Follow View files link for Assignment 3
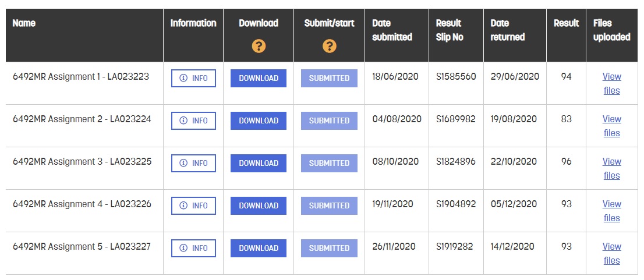 [x=611, y=168]
